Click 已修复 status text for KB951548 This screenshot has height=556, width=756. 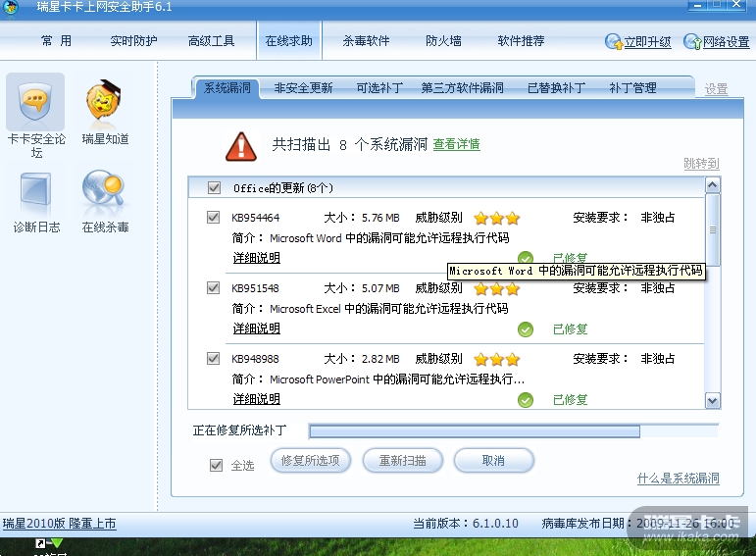click(571, 329)
